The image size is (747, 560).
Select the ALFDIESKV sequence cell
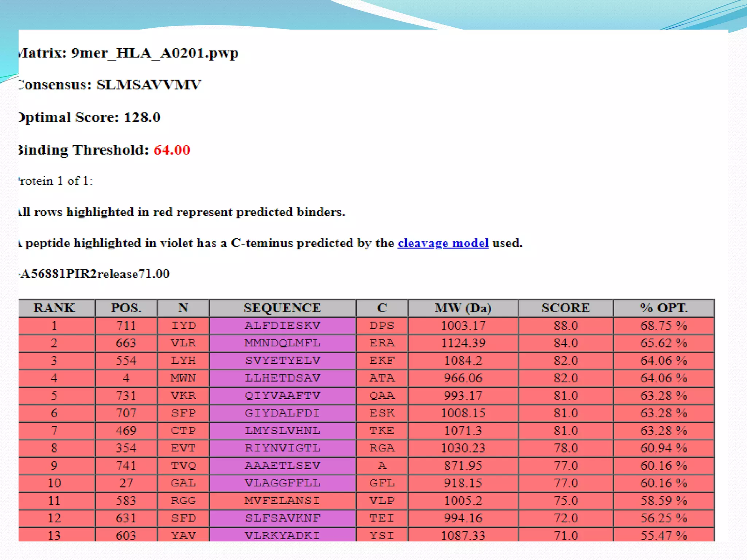(x=282, y=326)
